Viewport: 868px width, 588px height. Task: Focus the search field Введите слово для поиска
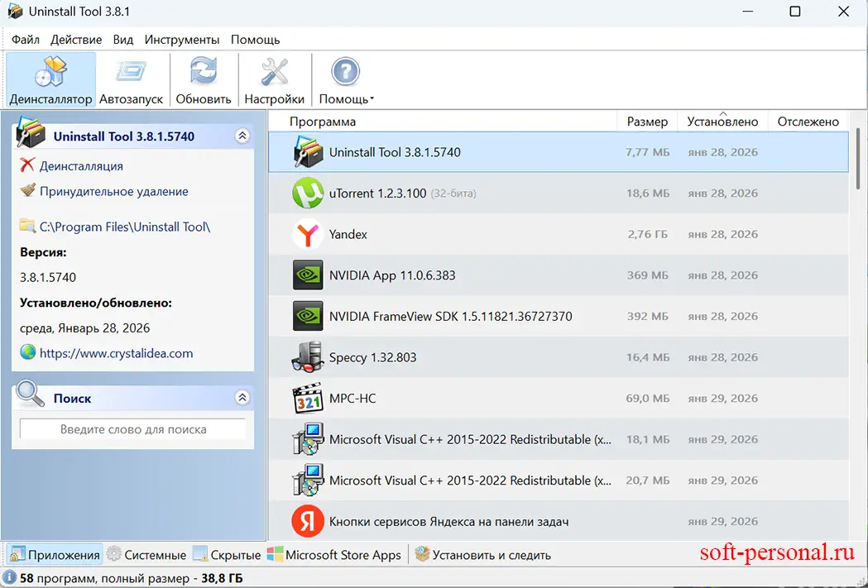click(x=133, y=429)
